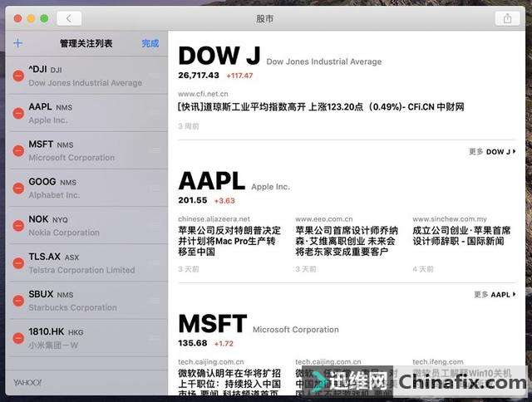Add a new stock with the plus icon
The image size is (532, 402).
click(x=18, y=43)
